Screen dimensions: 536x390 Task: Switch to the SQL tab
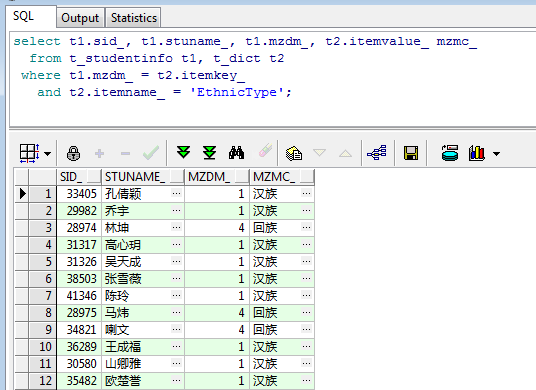click(x=30, y=16)
